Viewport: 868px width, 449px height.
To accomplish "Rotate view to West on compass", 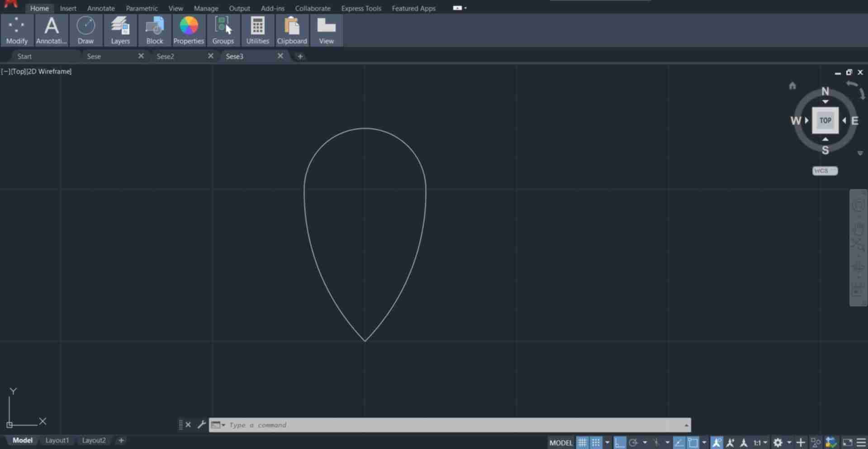I will (796, 121).
